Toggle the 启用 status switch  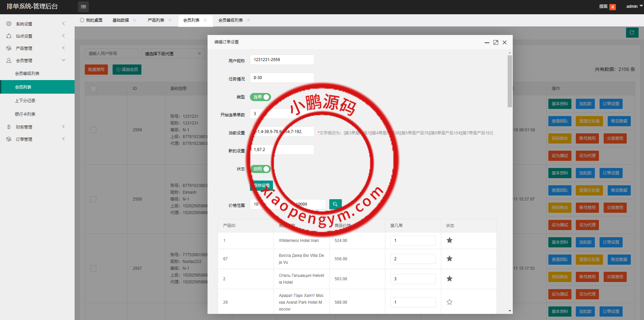[x=260, y=169]
